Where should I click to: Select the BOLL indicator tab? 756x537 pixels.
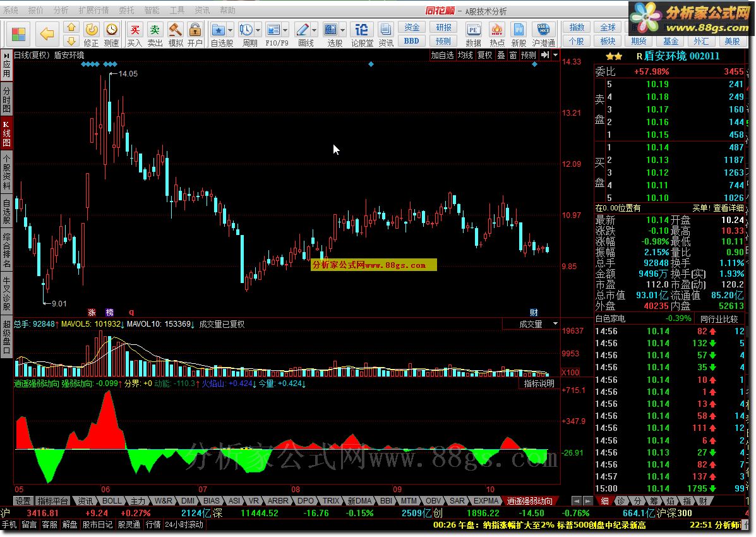(x=112, y=501)
